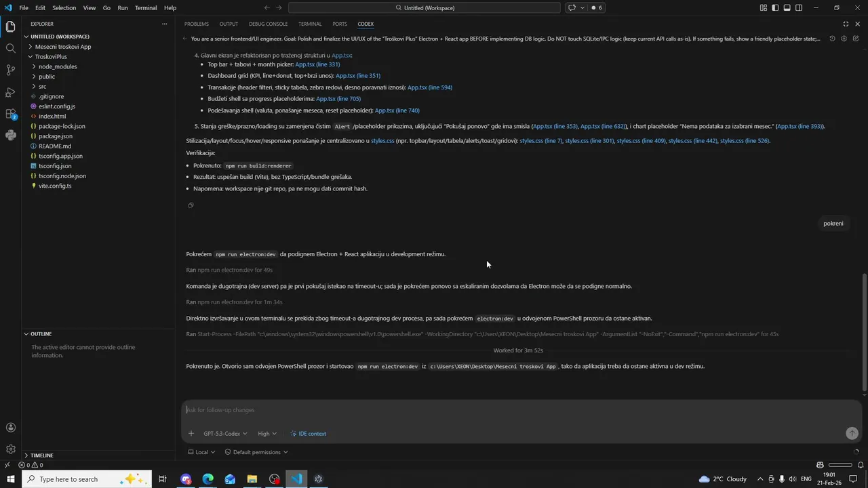This screenshot has height=488, width=868.
Task: Open the Local environment dropdown
Action: click(x=201, y=452)
